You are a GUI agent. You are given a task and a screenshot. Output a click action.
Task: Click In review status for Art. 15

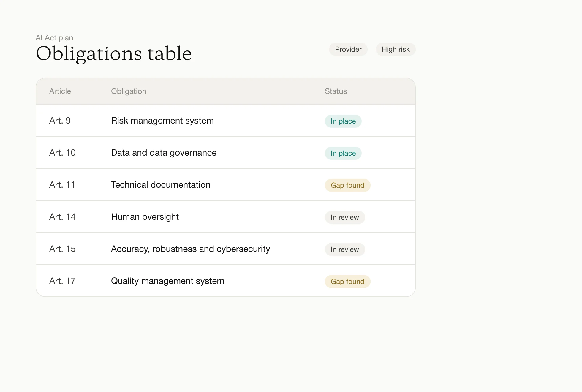[x=345, y=249]
